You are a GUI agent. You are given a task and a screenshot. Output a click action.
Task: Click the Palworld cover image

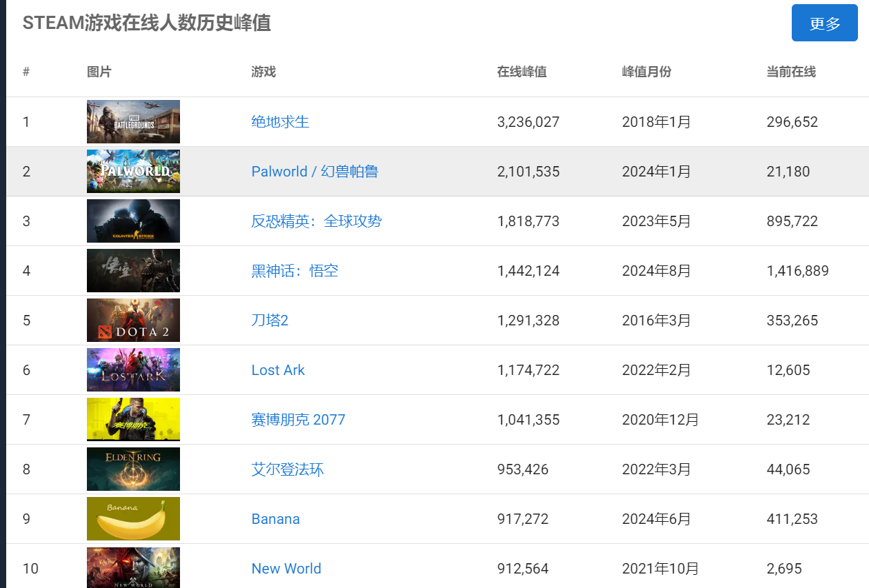click(133, 172)
